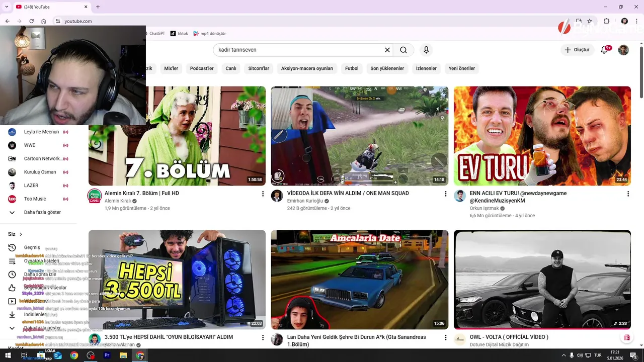The image size is (644, 362).
Task: Go back to the previous page
Action: pos(7,21)
